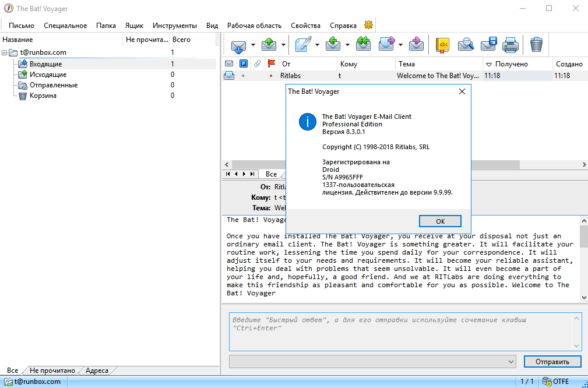This screenshot has height=388, width=588.
Task: Click the Reply to all toolbar icon
Action: click(x=363, y=44)
